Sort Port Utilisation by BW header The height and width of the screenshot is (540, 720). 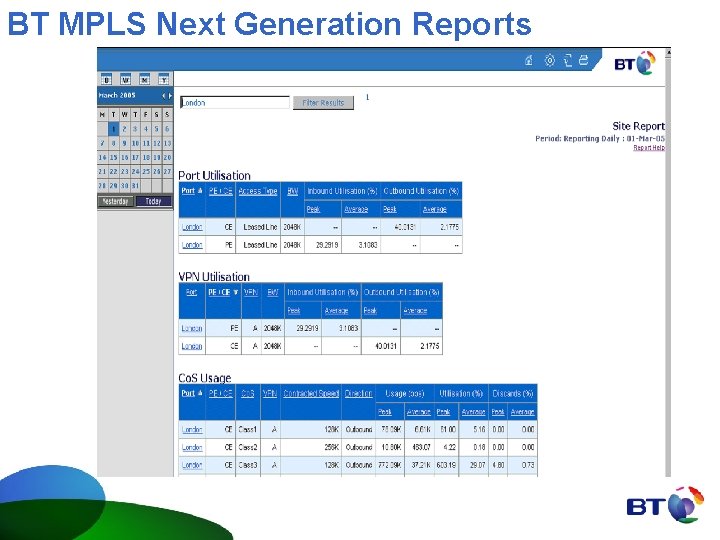click(292, 191)
